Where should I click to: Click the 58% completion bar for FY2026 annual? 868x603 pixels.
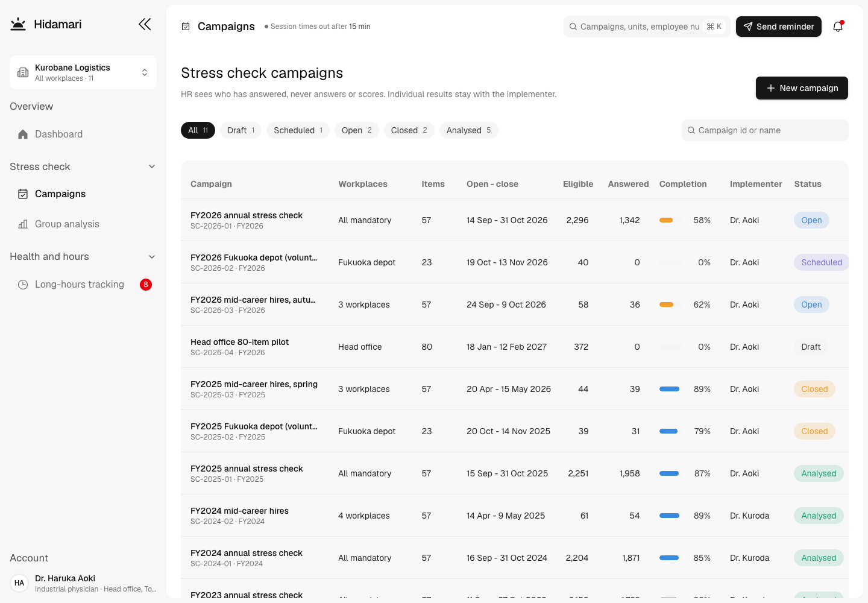click(670, 220)
